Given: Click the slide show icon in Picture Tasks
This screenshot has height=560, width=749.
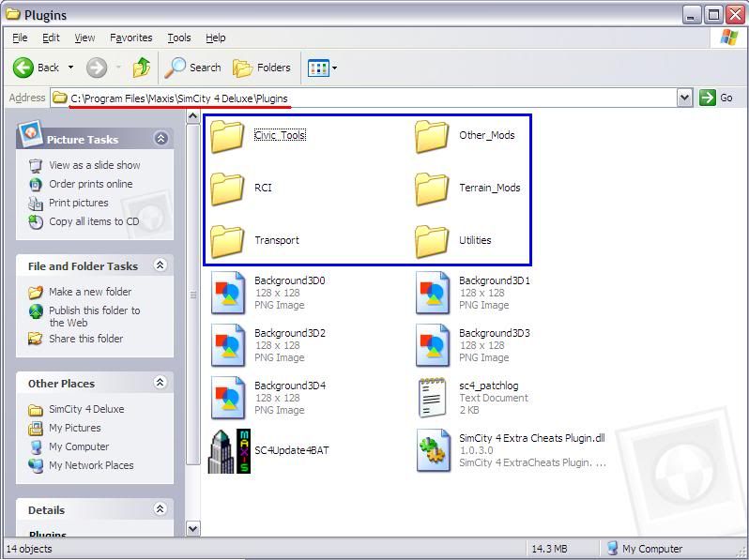Looking at the screenshot, I should (36, 166).
